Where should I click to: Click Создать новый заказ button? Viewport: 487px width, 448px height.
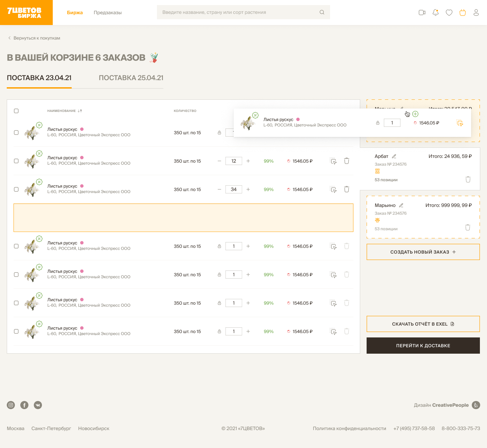point(423,252)
